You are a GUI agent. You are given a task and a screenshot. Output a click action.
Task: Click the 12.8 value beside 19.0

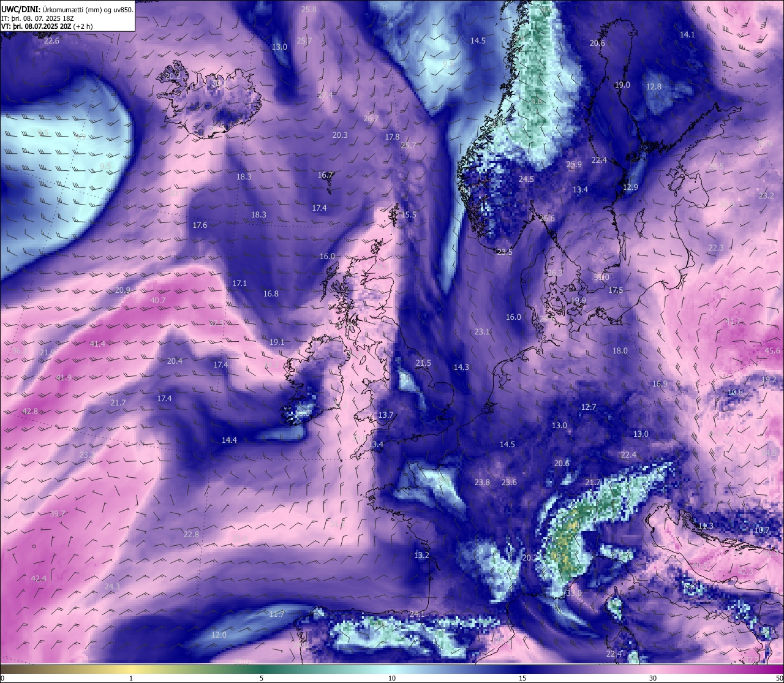(x=654, y=87)
